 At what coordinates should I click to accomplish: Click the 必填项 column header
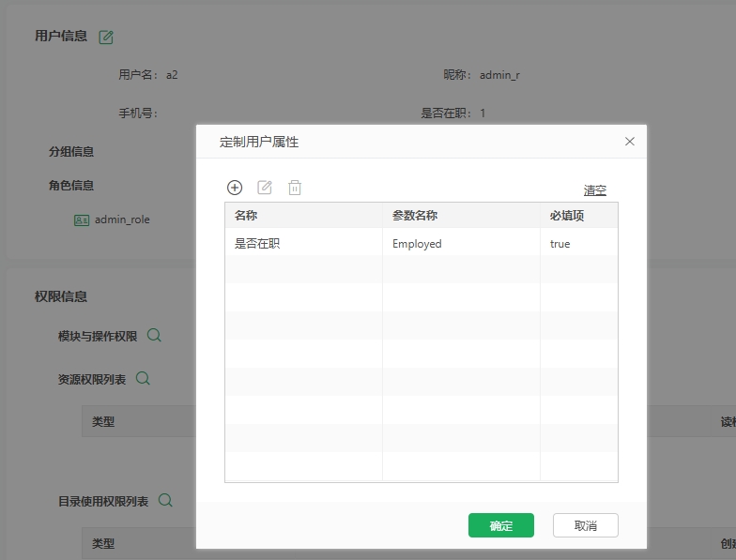coord(579,216)
